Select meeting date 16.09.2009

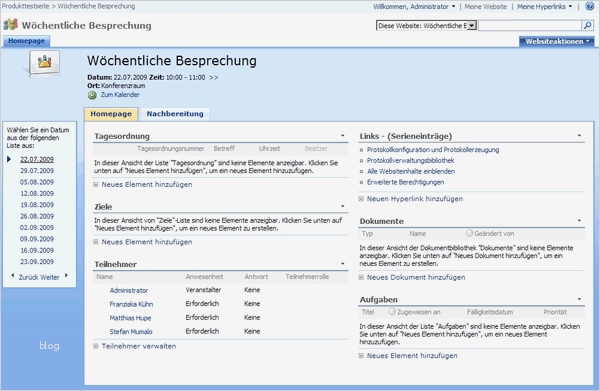(x=37, y=250)
